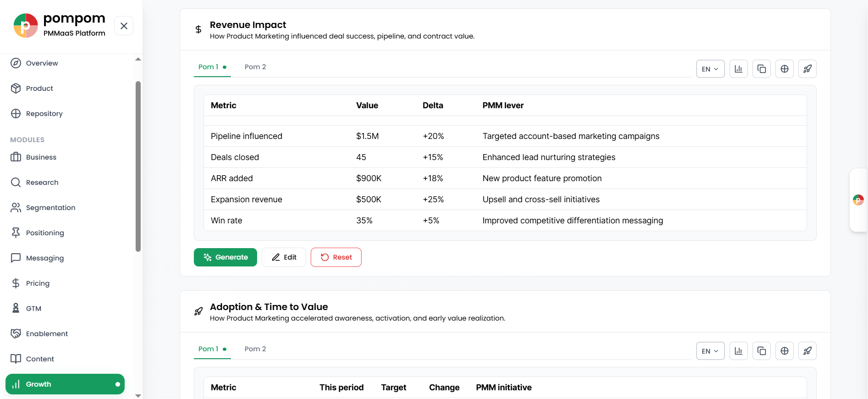
Task: Click the GTM chess piece icon
Action: pos(16,309)
